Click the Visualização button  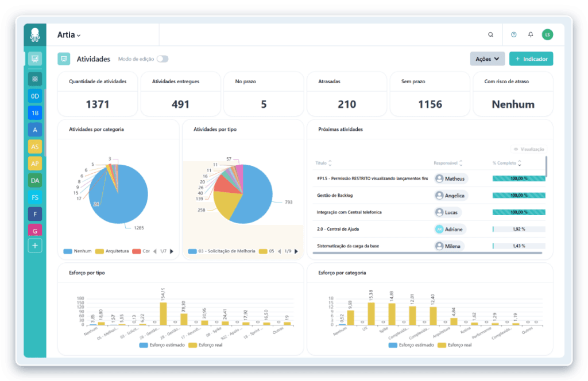528,149
